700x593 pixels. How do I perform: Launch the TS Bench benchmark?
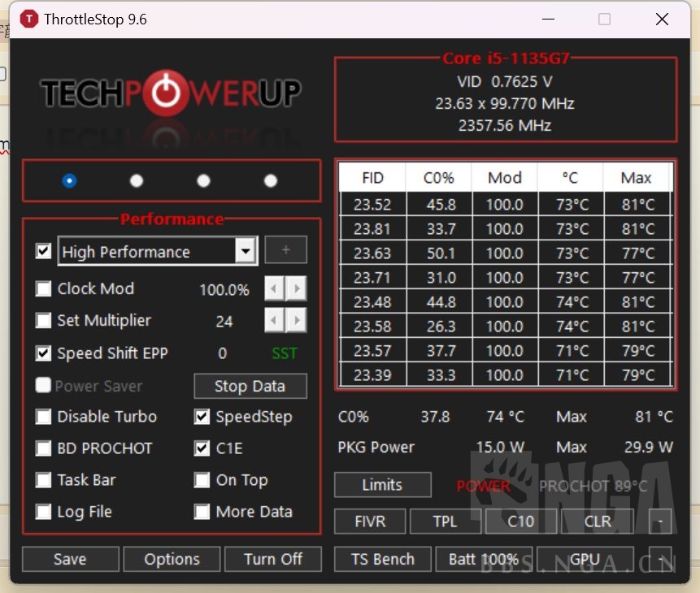tap(382, 559)
